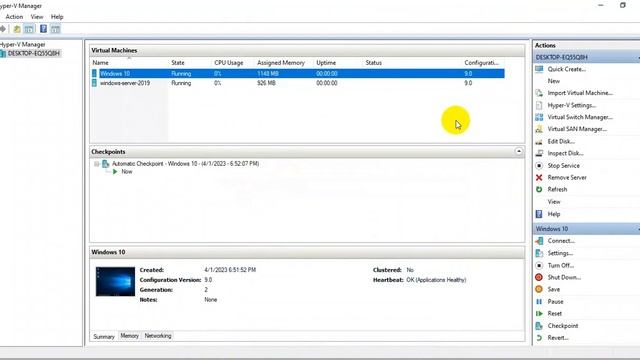Click the toolbar show/hide console tree icon

click(x=29, y=29)
